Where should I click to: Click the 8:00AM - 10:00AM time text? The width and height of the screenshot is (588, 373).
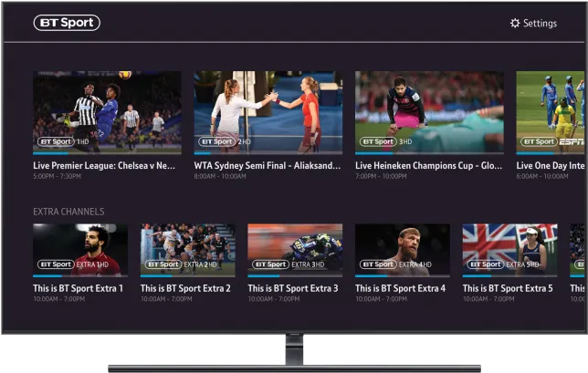click(220, 176)
